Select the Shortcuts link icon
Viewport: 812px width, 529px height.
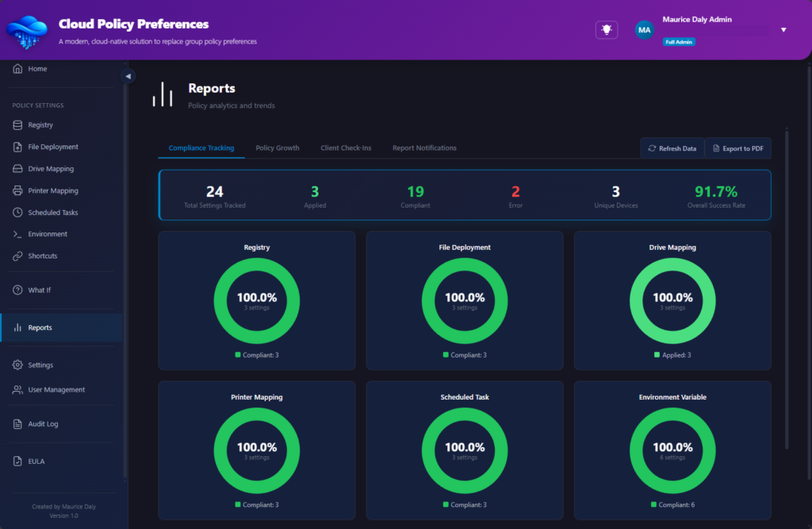click(x=17, y=256)
